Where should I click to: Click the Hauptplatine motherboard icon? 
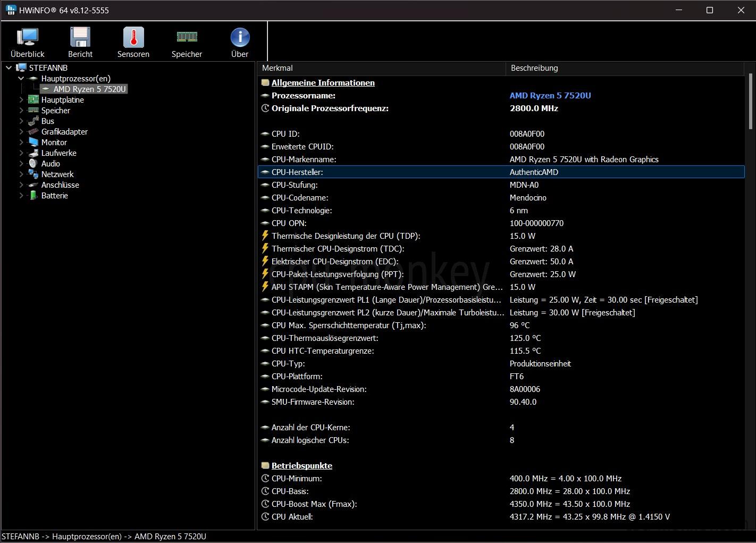tap(33, 100)
